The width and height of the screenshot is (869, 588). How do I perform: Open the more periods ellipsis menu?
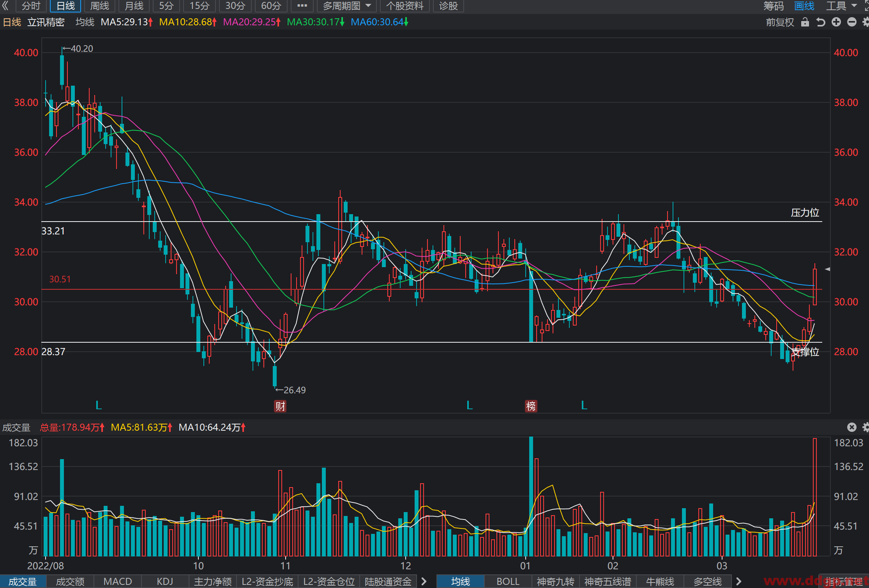pyautogui.click(x=302, y=6)
